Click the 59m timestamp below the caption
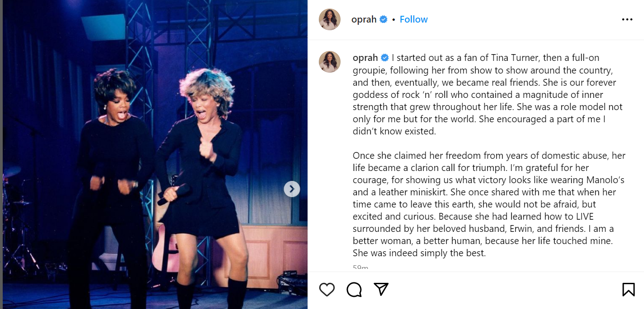The image size is (644, 309). coord(360,268)
